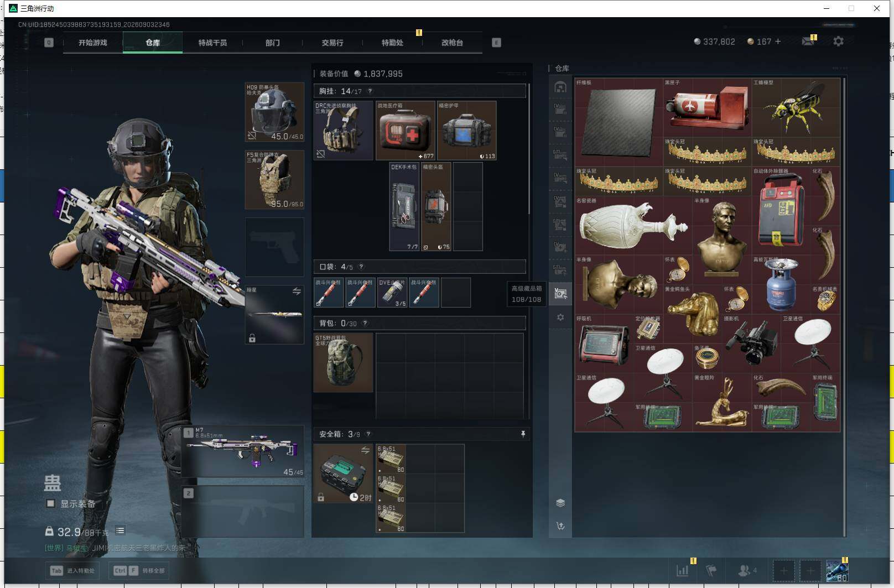Image resolution: width=894 pixels, height=588 pixels.
Task: Click the E next-tab key icon
Action: point(496,43)
